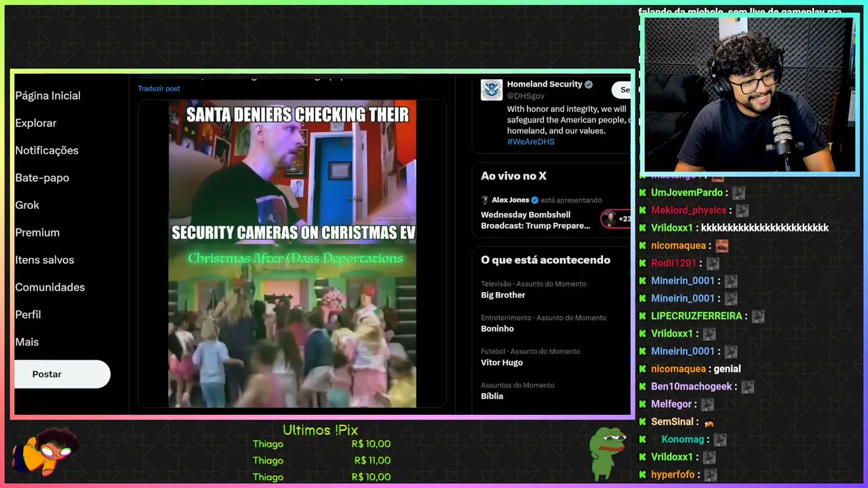868x488 pixels.
Task: Click the Traduzir post link
Action: (x=159, y=88)
